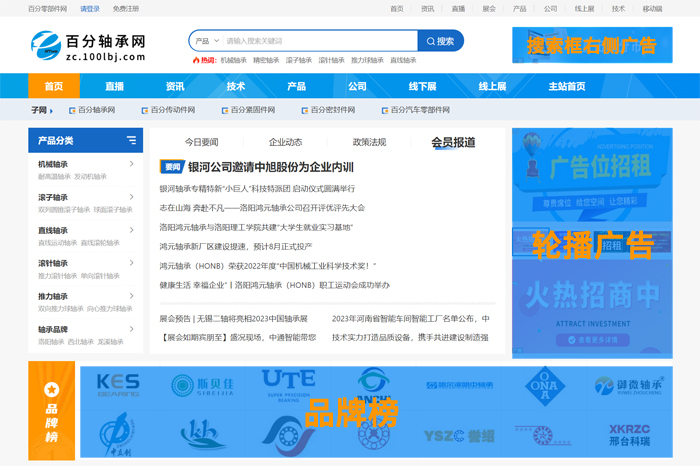Switch to the 企业动态 news tab
The image size is (700, 466).
[285, 142]
